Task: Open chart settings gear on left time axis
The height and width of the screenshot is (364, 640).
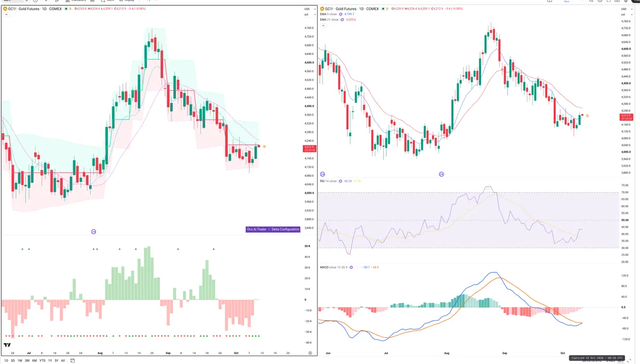Action: click(x=310, y=353)
